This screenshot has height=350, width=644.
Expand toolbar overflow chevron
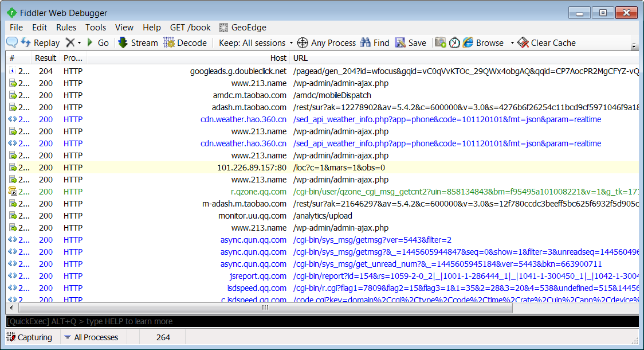pos(634,45)
